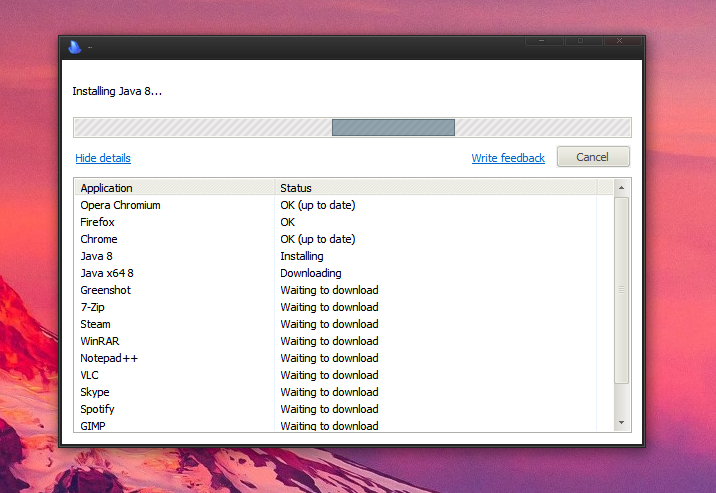
Task: Click the scrollbar down arrow
Action: pyautogui.click(x=621, y=423)
